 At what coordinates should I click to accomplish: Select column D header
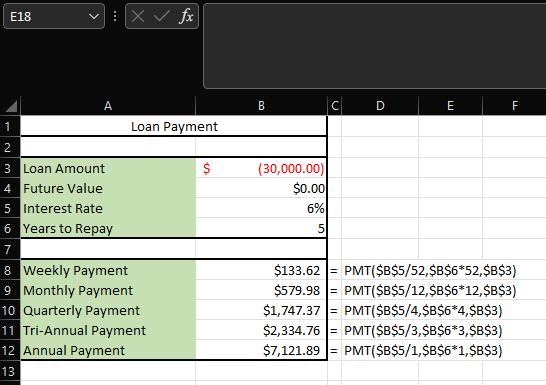coord(380,106)
